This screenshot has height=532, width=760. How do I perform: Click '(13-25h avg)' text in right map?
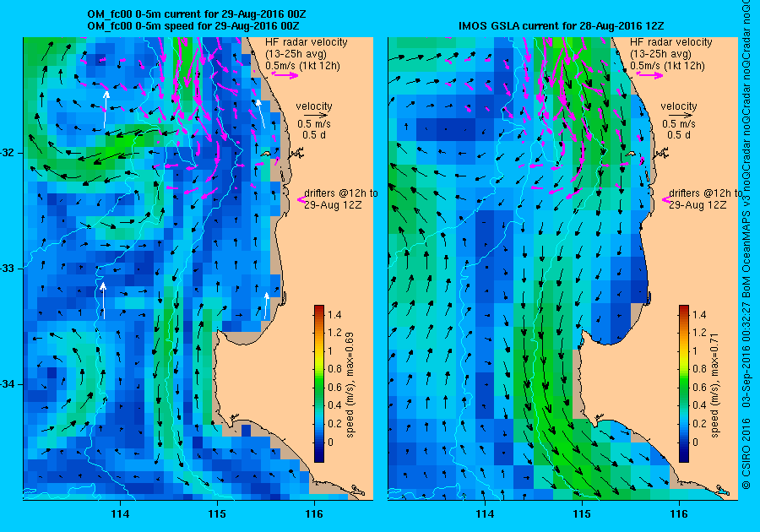point(660,54)
